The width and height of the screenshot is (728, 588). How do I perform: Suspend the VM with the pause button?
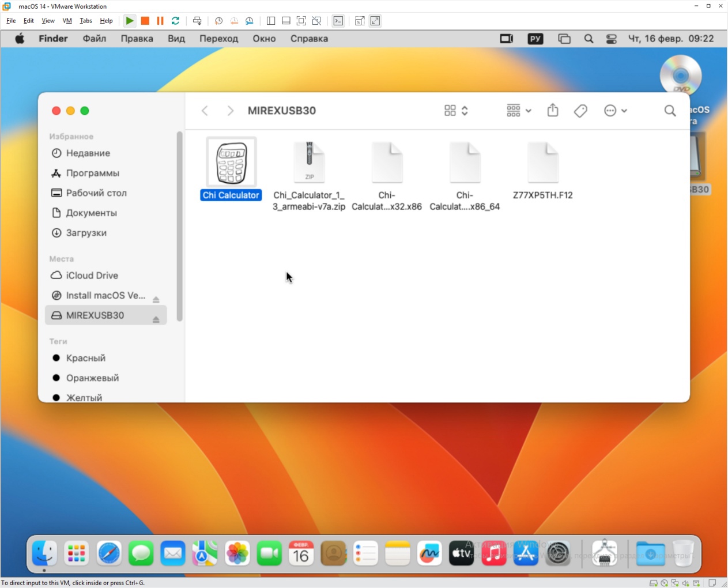[x=160, y=21]
